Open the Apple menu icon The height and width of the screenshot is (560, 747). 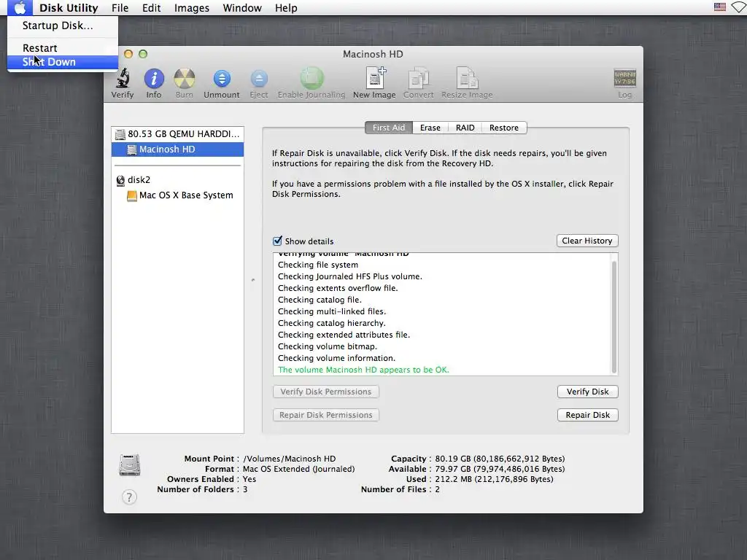click(20, 7)
